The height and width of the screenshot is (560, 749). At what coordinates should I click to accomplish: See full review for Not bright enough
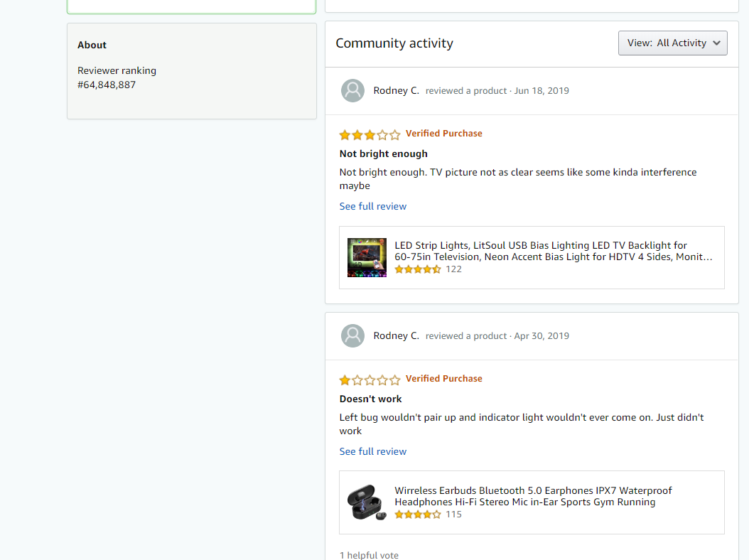pos(373,206)
